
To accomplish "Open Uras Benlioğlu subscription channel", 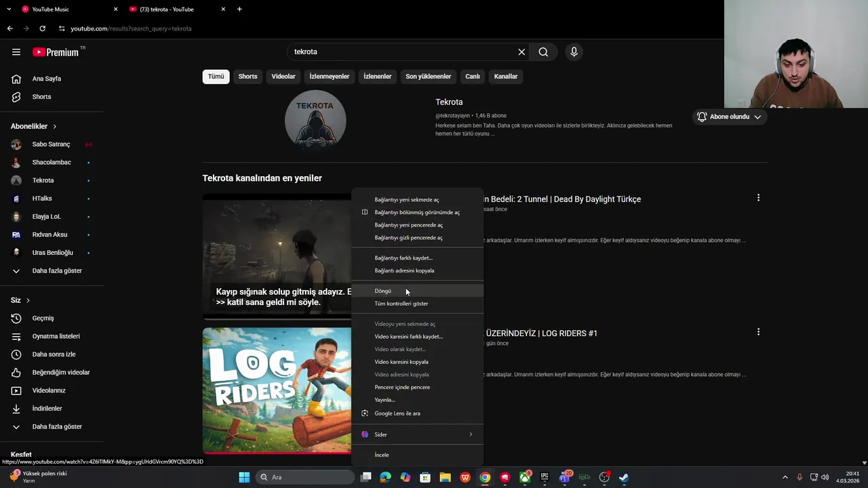I will pyautogui.click(x=53, y=253).
